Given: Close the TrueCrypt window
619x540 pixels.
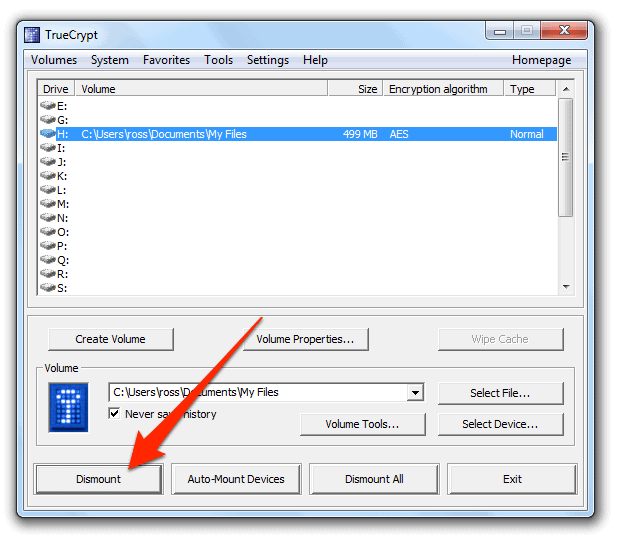Looking at the screenshot, I should [565, 31].
